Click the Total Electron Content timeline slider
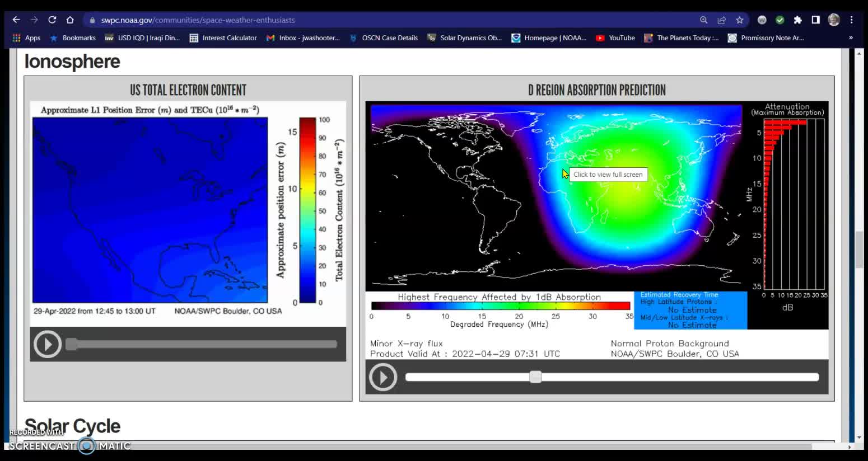868x461 pixels. pyautogui.click(x=202, y=344)
